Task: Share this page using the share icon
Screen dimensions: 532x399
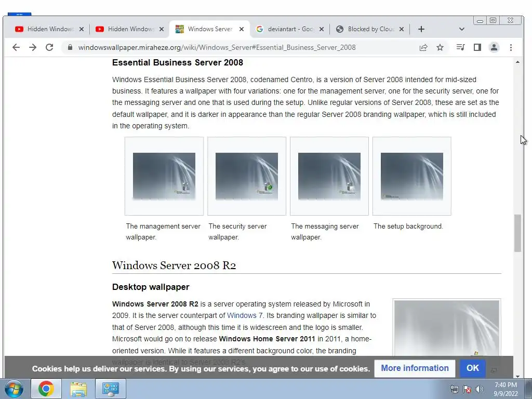Action: pos(423,47)
